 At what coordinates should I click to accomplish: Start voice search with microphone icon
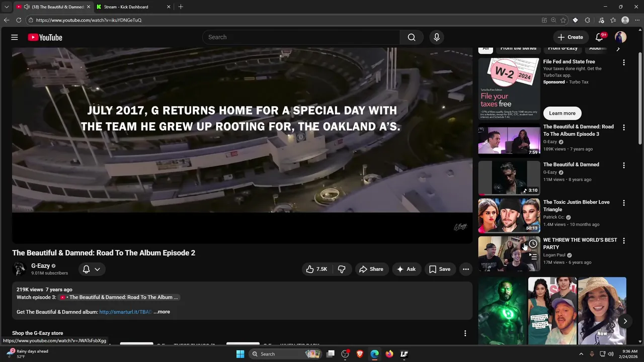pyautogui.click(x=437, y=37)
